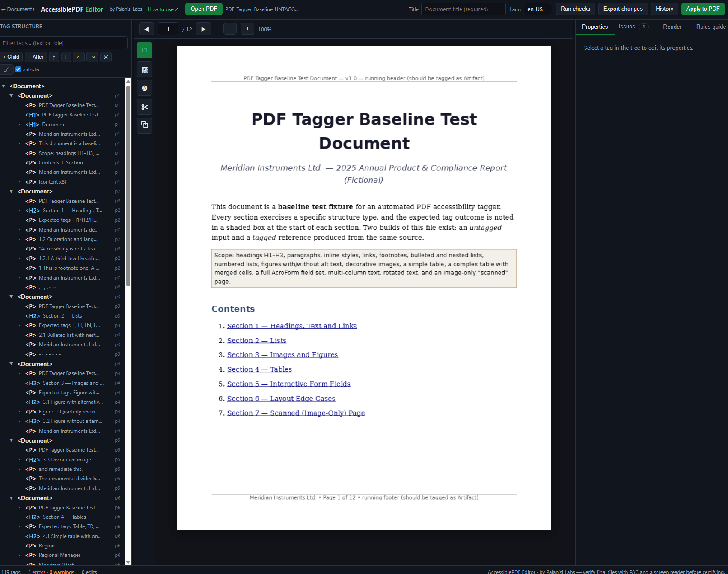This screenshot has width=728, height=574.
Task: Open the Issues tab
Action: coord(633,27)
